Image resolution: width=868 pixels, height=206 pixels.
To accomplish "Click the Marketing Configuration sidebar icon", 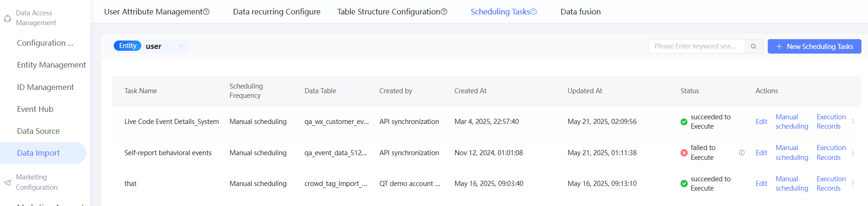I will click(x=7, y=182).
